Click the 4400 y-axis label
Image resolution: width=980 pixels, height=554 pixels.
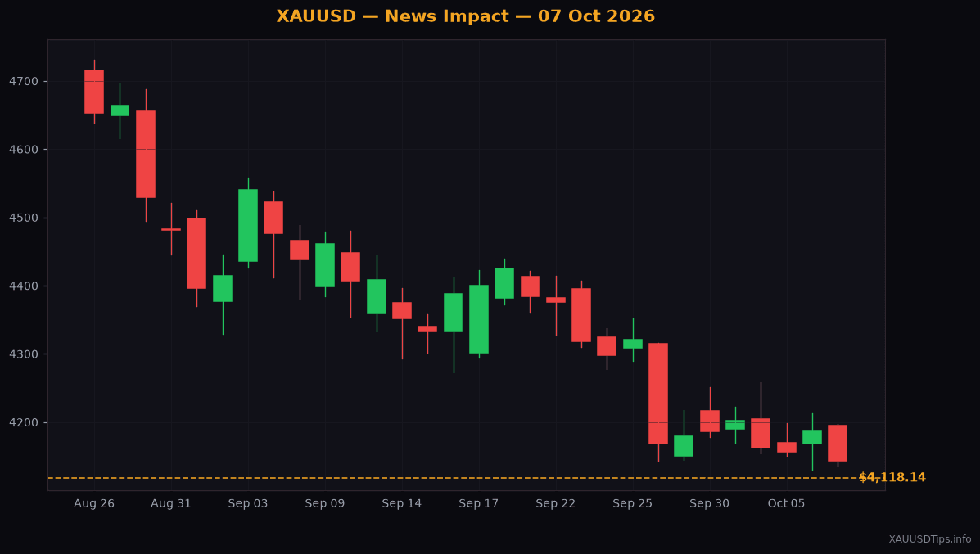tap(24, 286)
